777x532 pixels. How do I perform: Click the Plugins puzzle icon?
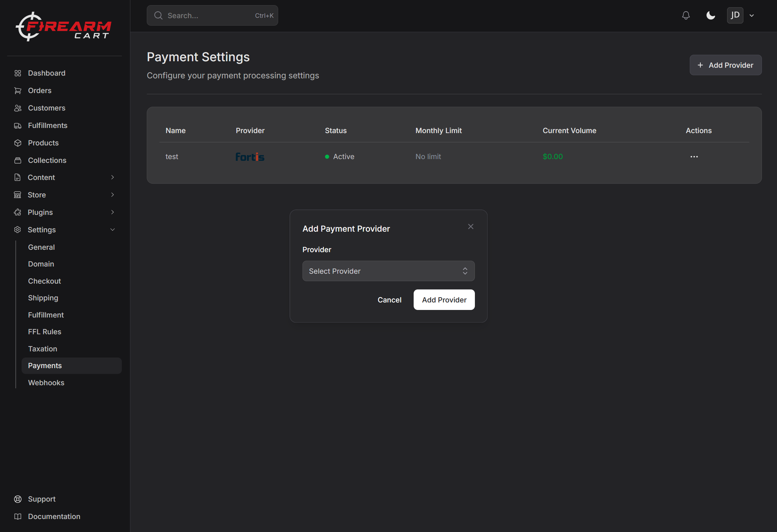tap(18, 212)
